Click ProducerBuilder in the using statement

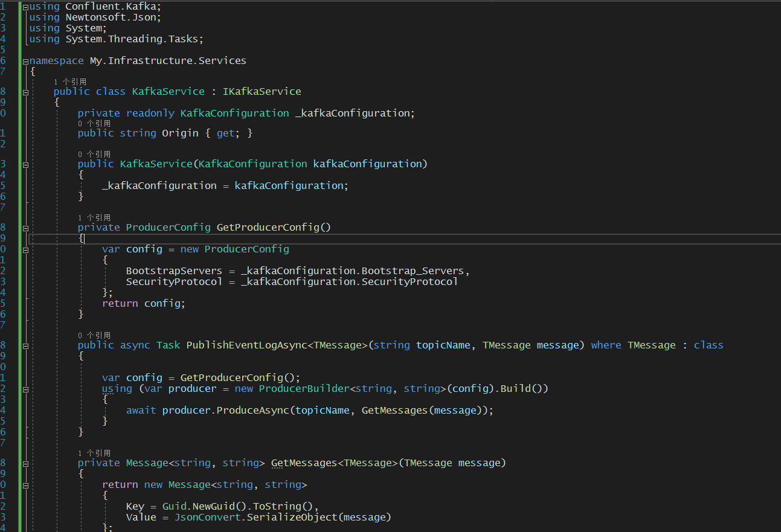coord(304,389)
